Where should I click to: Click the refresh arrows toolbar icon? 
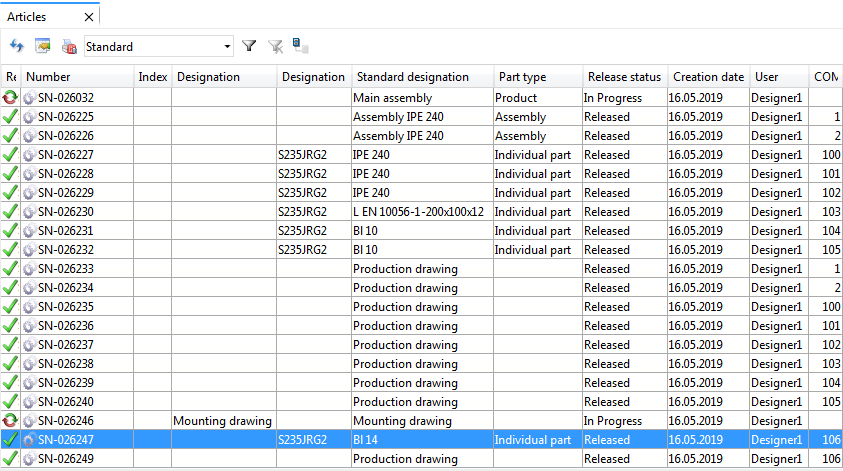tap(16, 46)
